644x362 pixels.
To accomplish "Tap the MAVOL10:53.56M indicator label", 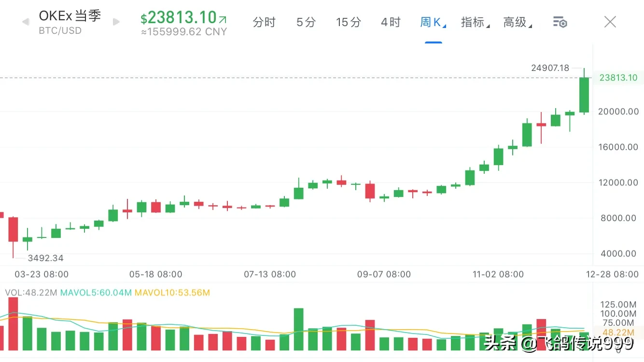I will pyautogui.click(x=172, y=292).
